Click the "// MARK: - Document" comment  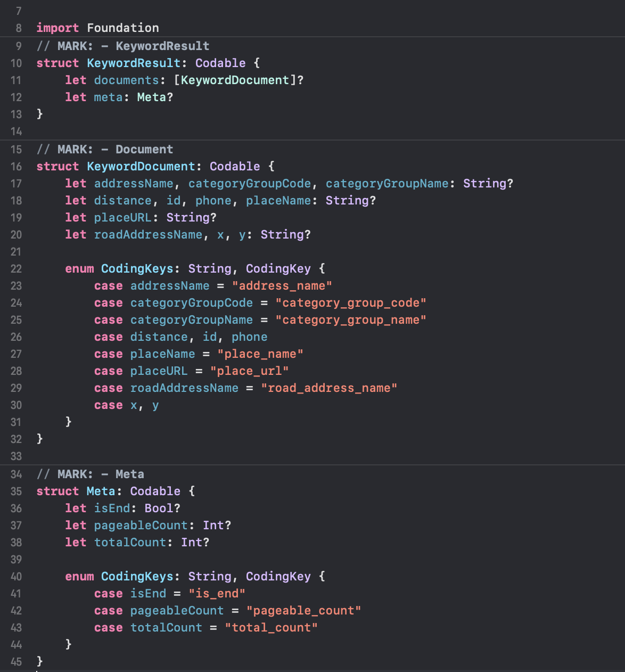coord(105,149)
